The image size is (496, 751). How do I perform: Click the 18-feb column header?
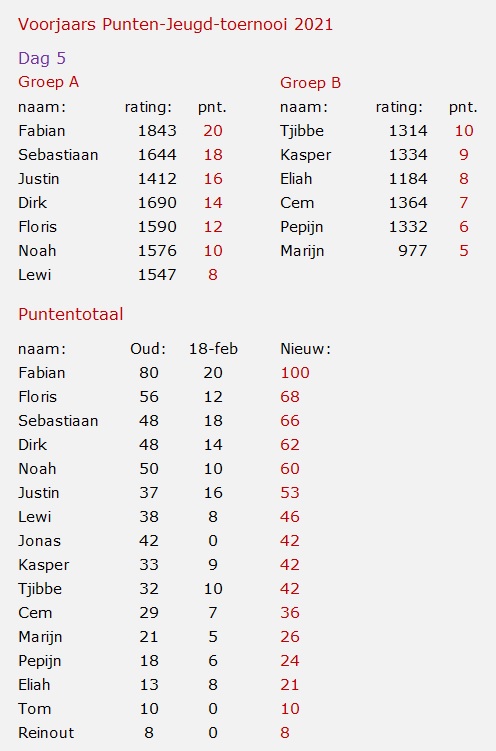pos(213,349)
